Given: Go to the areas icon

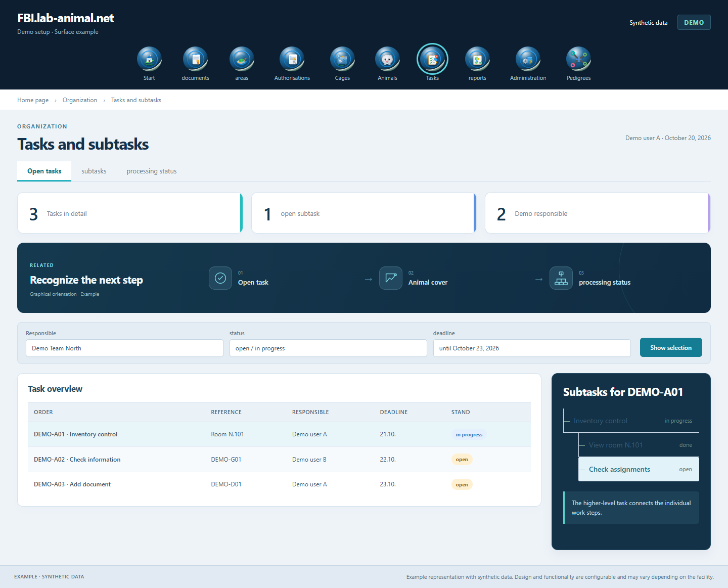Looking at the screenshot, I should click(x=242, y=59).
